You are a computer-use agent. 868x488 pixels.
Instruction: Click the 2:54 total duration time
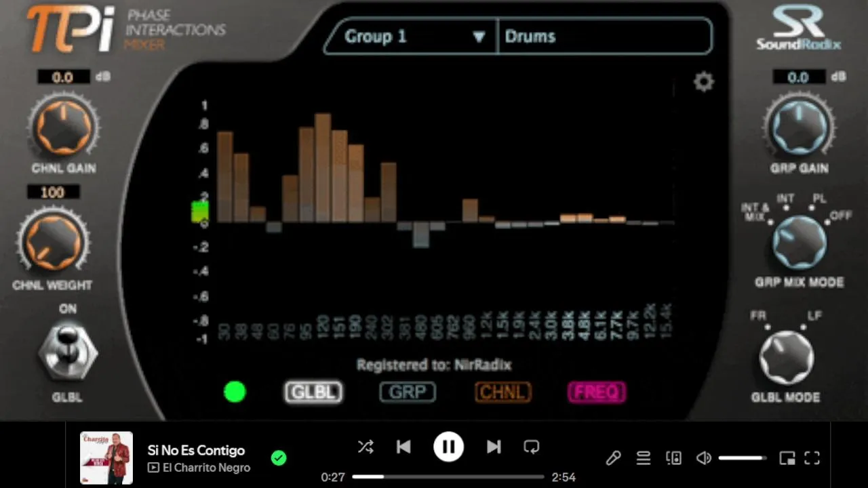[x=564, y=477]
